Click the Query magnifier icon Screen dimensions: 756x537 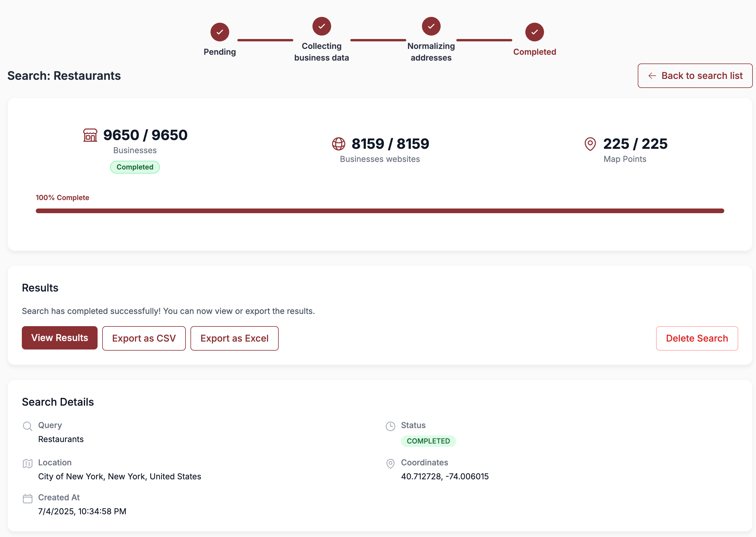coord(27,426)
